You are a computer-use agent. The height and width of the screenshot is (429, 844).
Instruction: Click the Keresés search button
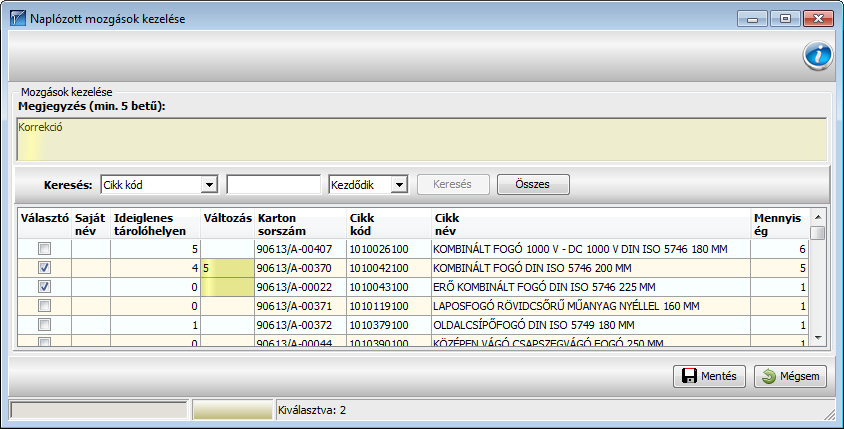point(453,184)
